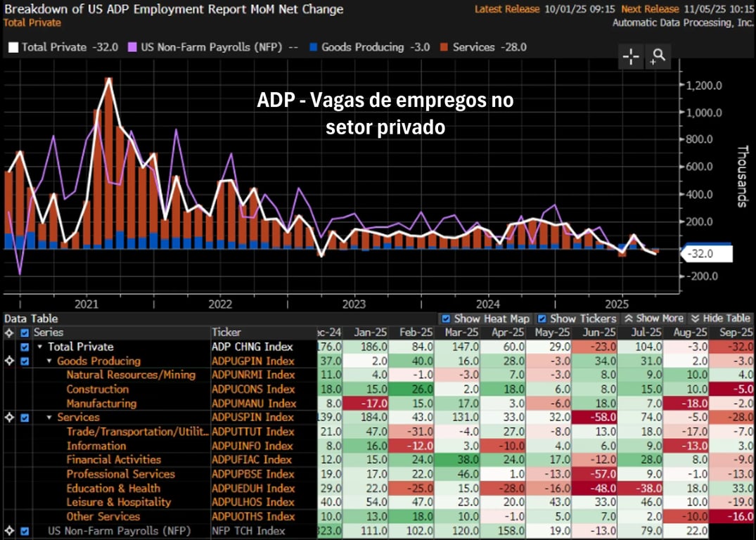Click the orange Services legend color swatch

[443, 48]
